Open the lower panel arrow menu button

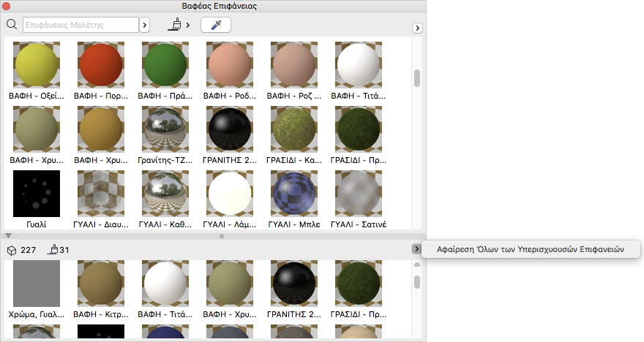416,249
